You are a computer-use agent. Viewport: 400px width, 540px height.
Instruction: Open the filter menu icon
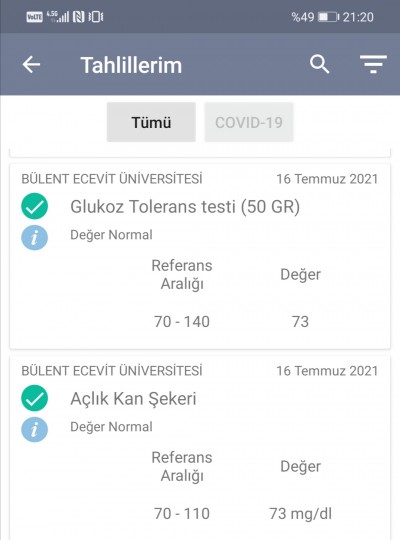point(373,64)
